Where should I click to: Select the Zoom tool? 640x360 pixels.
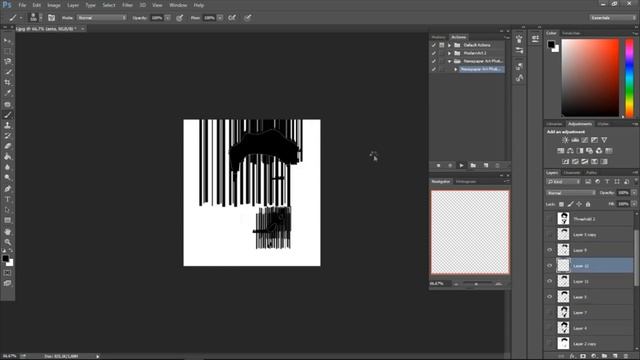[x=7, y=242]
